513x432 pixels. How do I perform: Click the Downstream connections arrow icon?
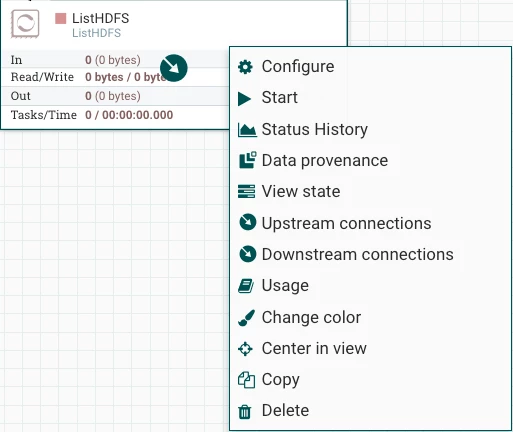248,254
